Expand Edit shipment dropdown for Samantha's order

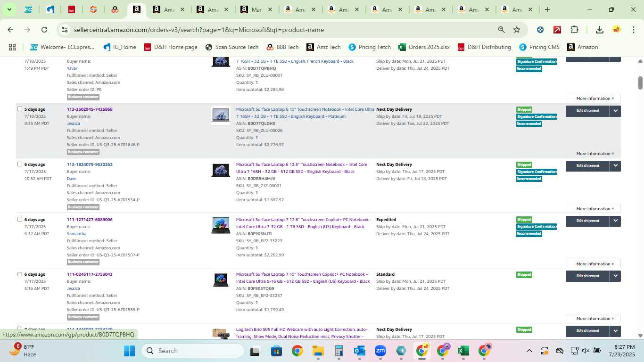pyautogui.click(x=615, y=221)
